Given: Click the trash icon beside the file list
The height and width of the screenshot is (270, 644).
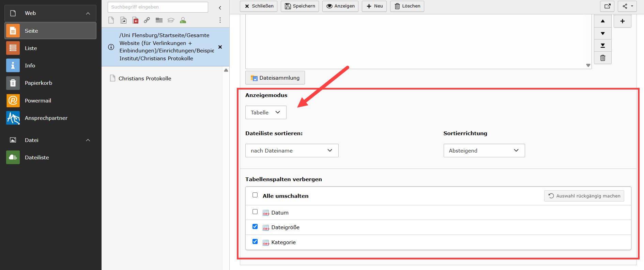Looking at the screenshot, I should [602, 58].
